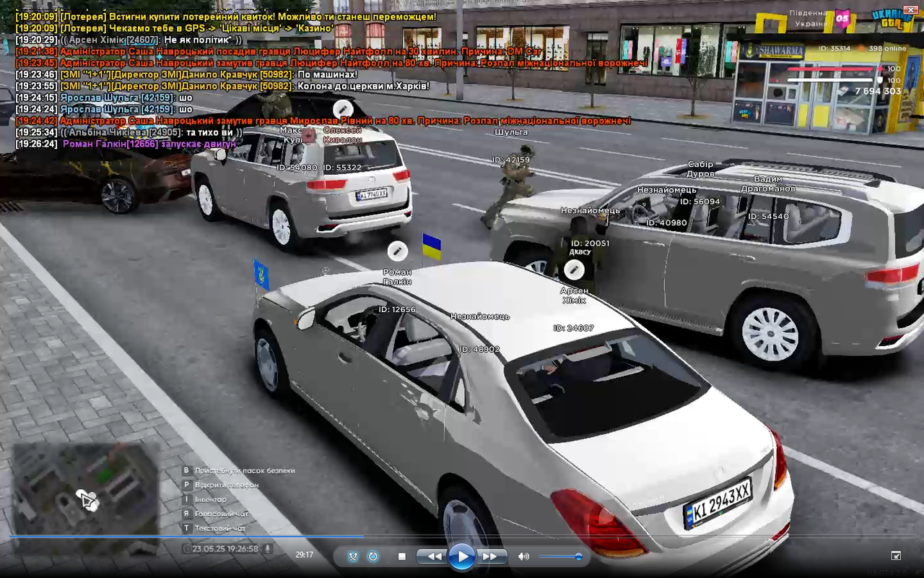
Task: Click the ID: 35314 label
Action: tap(834, 48)
